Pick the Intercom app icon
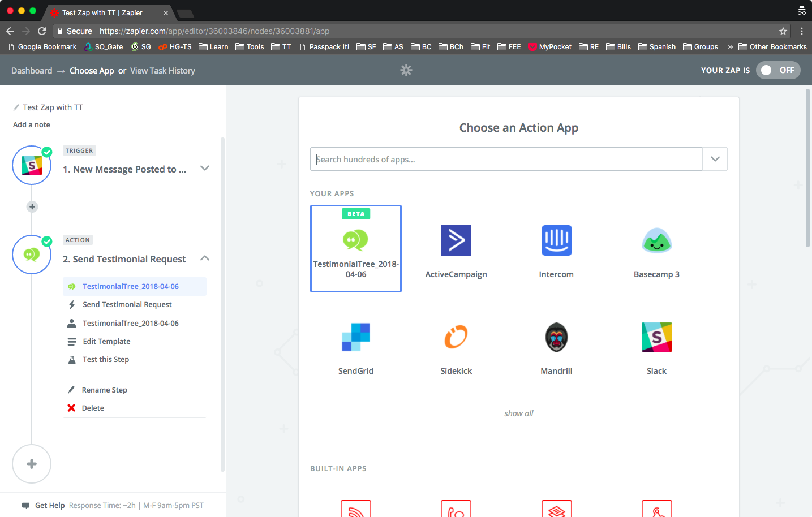The height and width of the screenshot is (517, 812). point(556,240)
